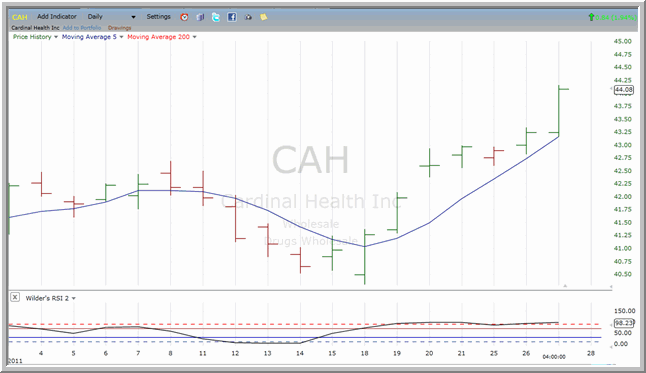
Task: Click the 42.00 price axis label
Action: click(623, 197)
